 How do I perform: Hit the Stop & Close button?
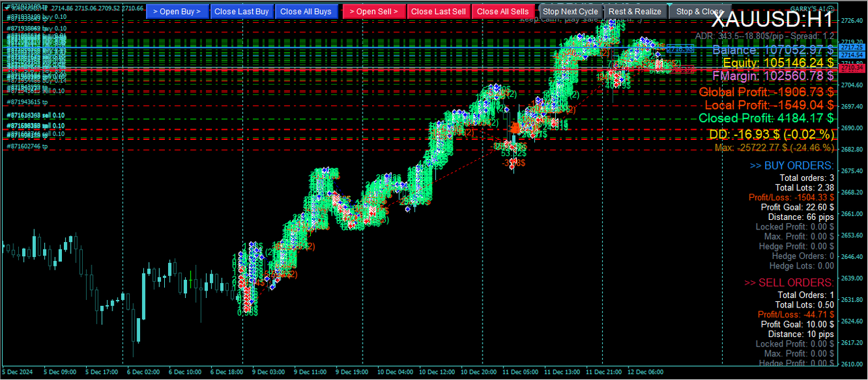point(700,11)
